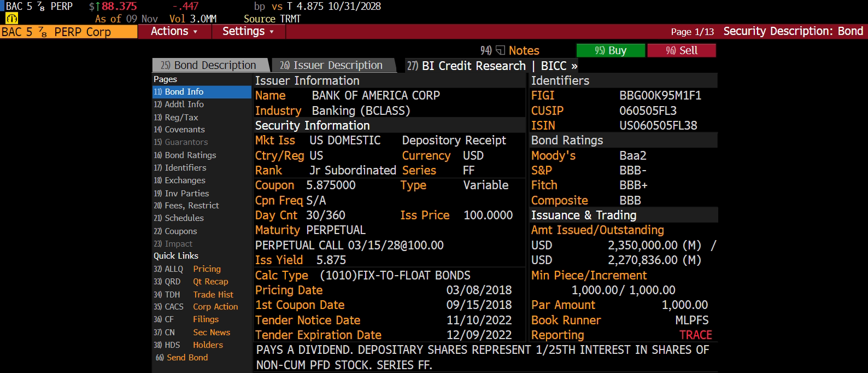Click the Maturity value PERPETUAL
Image resolution: width=868 pixels, height=373 pixels.
pyautogui.click(x=336, y=230)
